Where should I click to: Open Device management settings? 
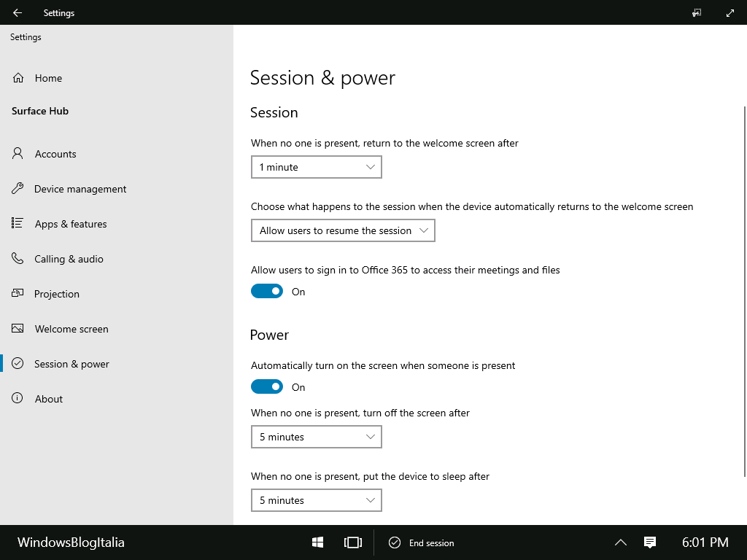(117, 189)
